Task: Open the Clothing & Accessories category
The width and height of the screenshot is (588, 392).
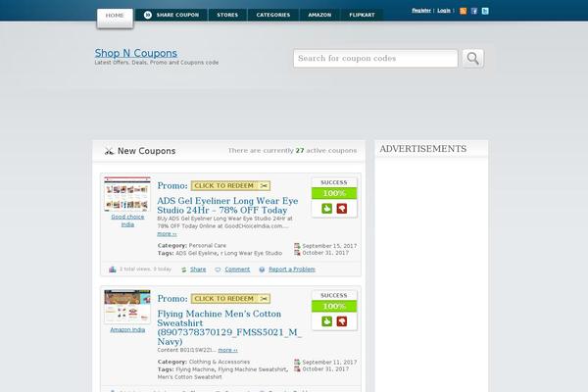Action: [220, 362]
